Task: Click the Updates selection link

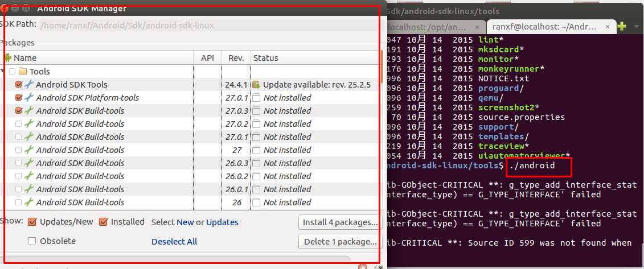Action: click(222, 222)
